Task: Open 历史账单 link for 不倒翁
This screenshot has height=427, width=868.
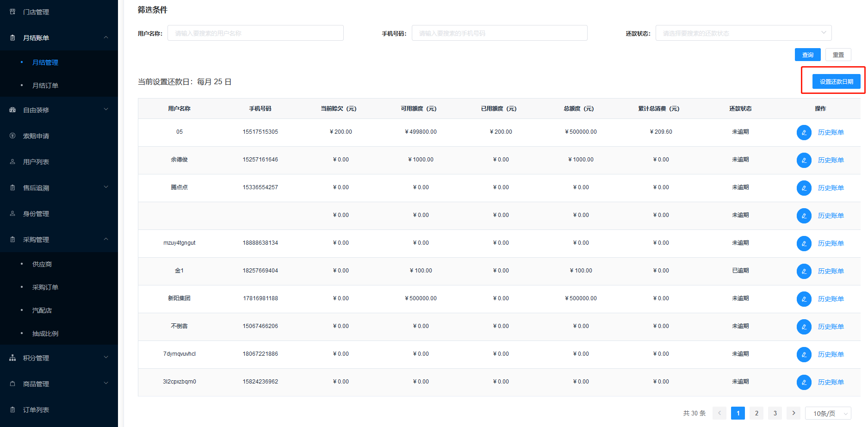Action: [x=831, y=327]
